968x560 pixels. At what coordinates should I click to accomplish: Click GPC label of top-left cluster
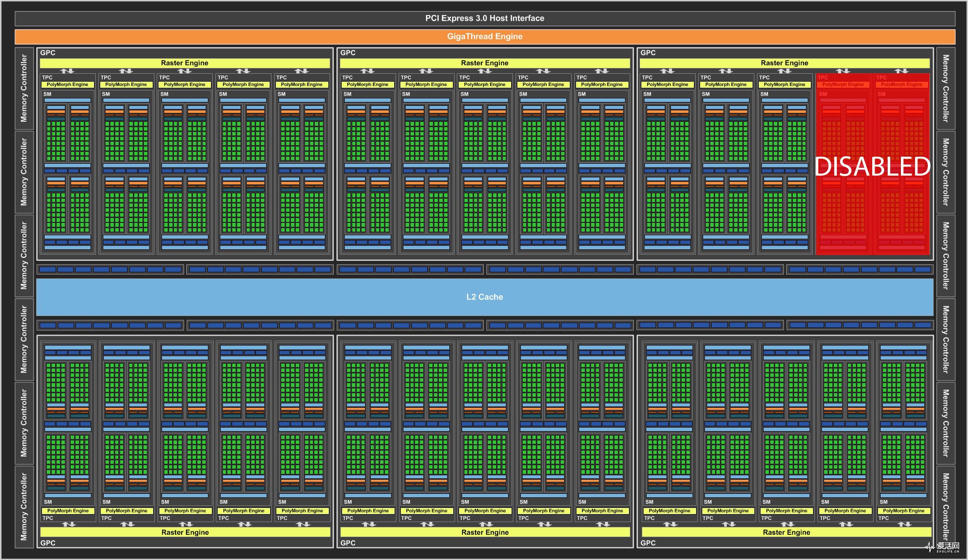coord(48,53)
